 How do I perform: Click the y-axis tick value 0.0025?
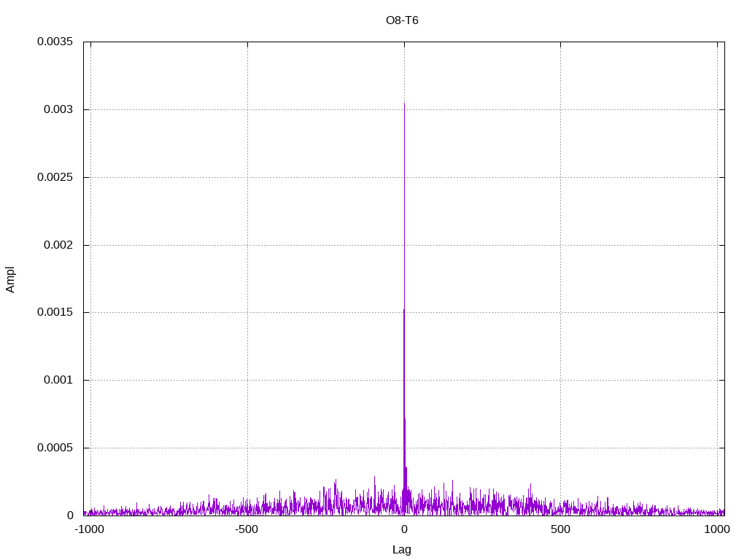[55, 177]
